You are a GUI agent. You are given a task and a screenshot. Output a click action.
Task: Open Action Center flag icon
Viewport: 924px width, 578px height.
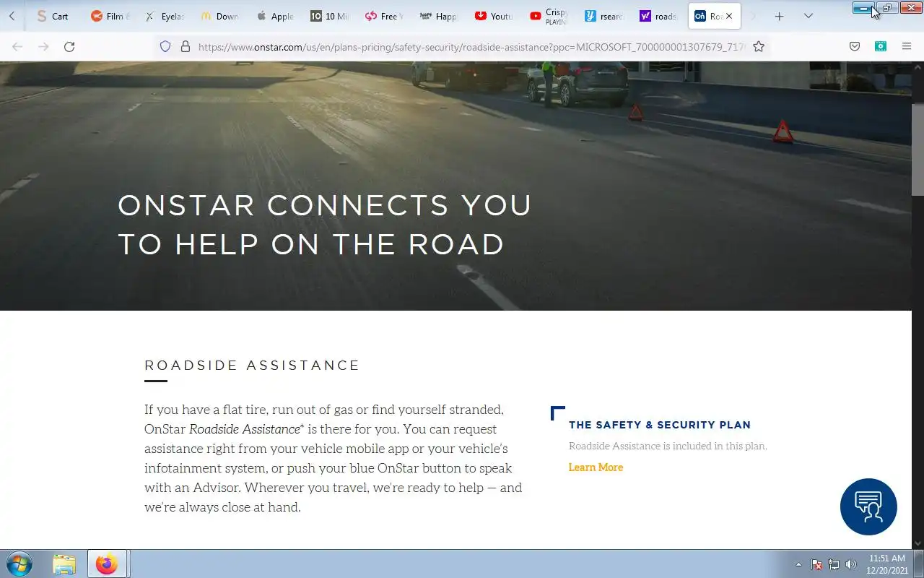point(817,564)
